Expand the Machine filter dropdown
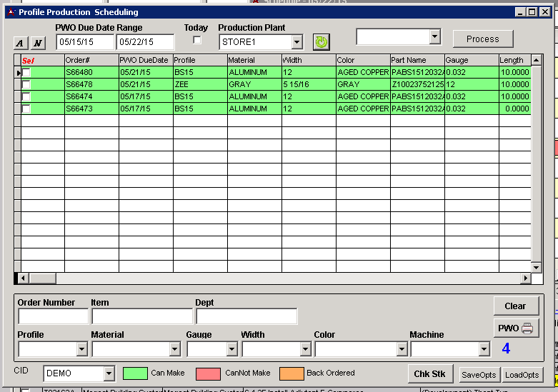558x392 pixels. 484,349
